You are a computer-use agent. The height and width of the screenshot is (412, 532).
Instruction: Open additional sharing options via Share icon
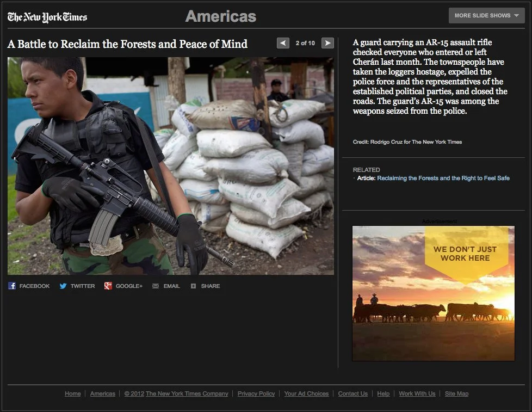[x=206, y=286]
